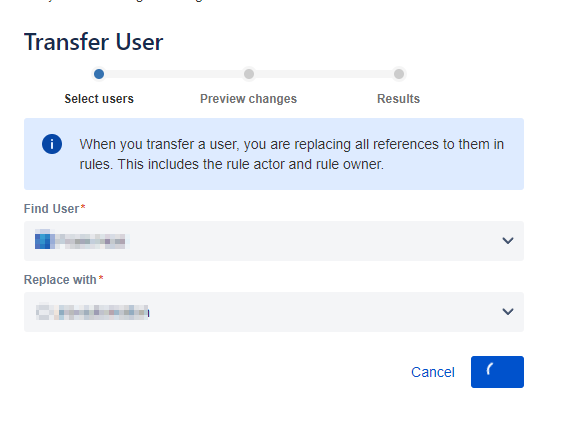Click the blue loading submit button

(497, 372)
